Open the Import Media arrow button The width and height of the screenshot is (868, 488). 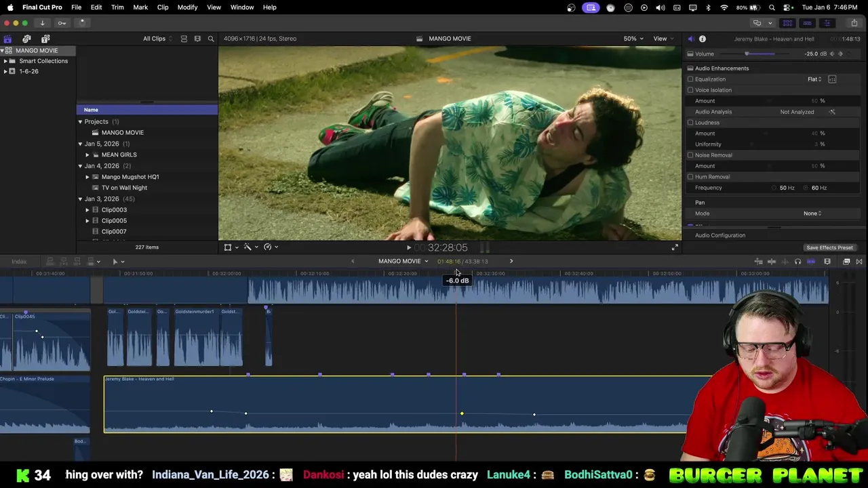42,23
